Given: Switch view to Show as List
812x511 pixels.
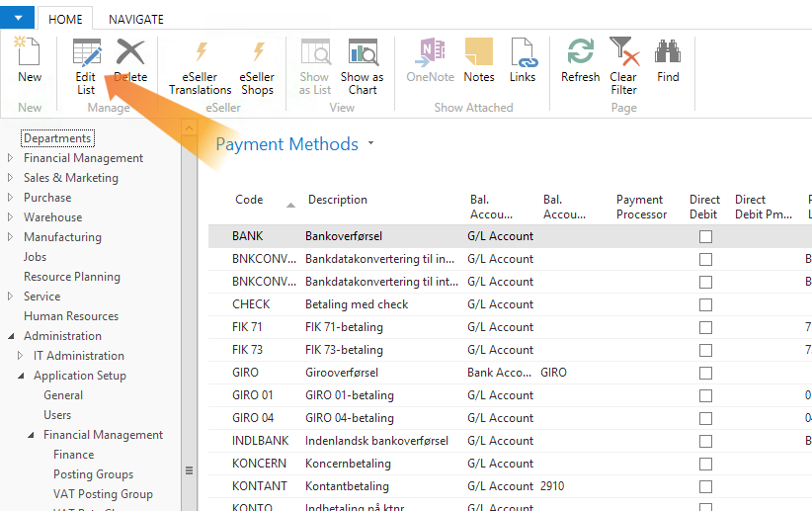Looking at the screenshot, I should pyautogui.click(x=315, y=67).
